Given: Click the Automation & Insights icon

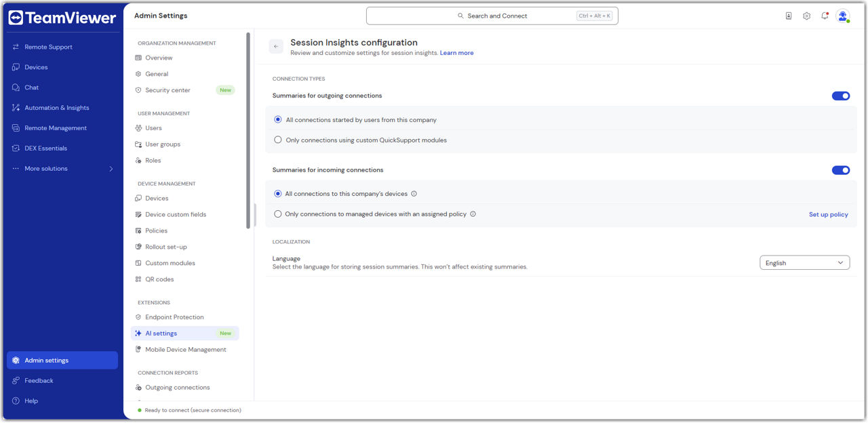Looking at the screenshot, I should 16,108.
